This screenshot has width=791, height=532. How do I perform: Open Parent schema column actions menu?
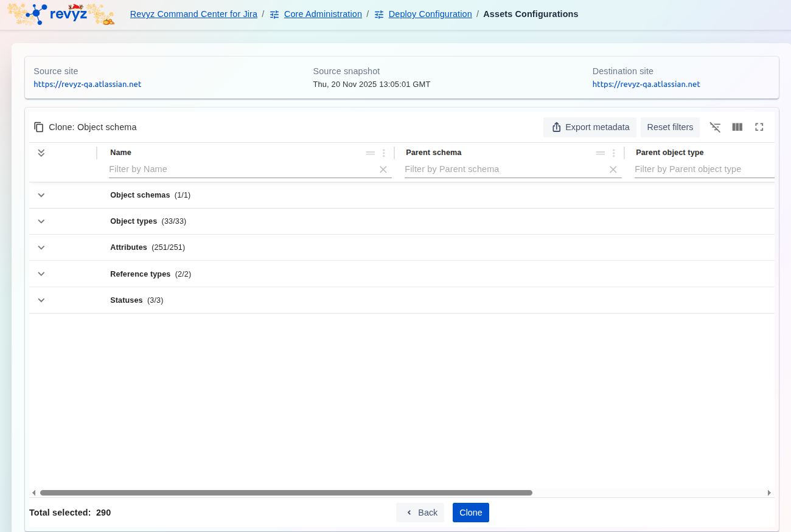click(x=613, y=153)
